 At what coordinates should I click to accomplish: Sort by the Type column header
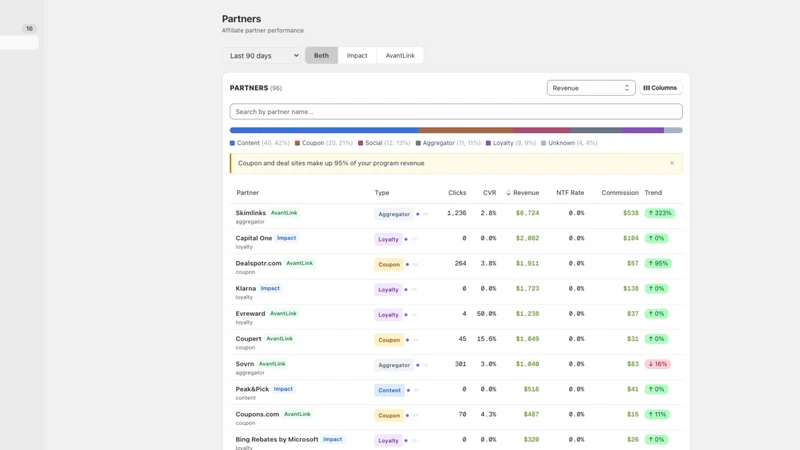(382, 193)
